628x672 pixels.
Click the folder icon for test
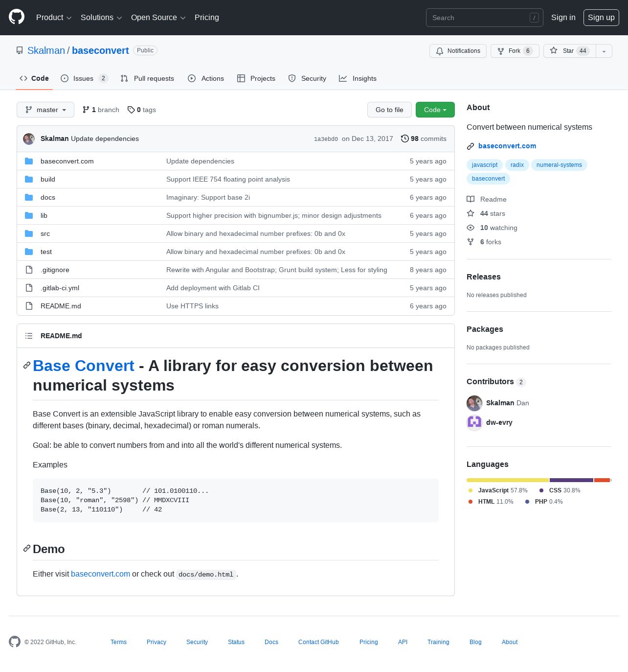click(29, 252)
